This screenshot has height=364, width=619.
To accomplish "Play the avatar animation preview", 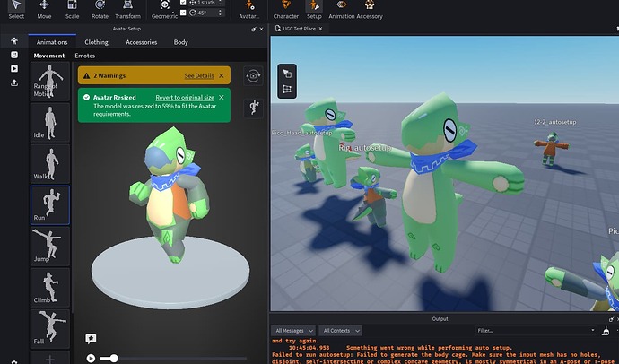I will [x=91, y=358].
